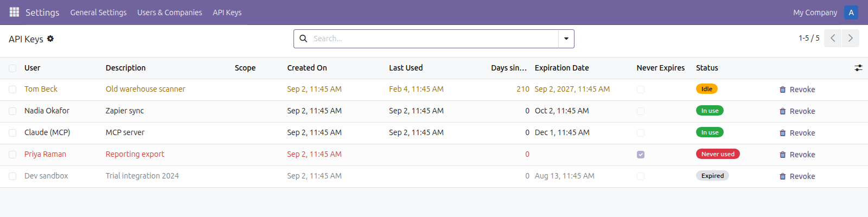Screen dimensions: 868x217
Task: Revoke the Claude (MCP) key
Action: 797,133
